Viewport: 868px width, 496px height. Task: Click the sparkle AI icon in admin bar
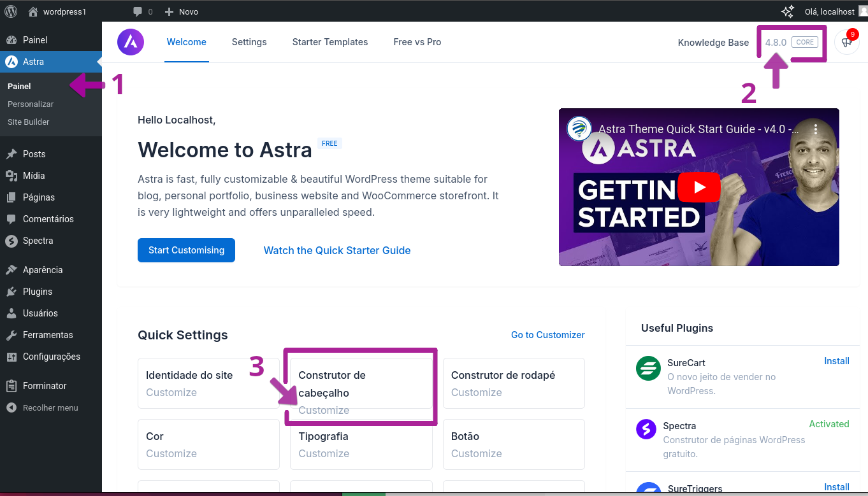(788, 11)
